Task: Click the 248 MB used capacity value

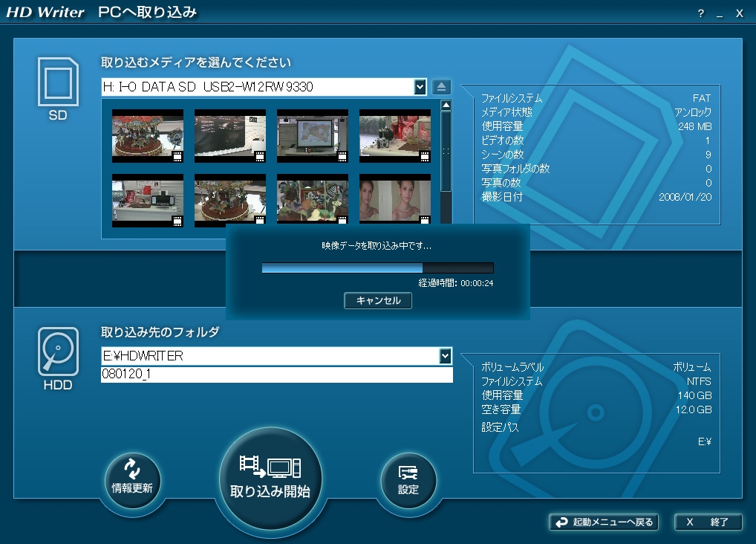Action: (x=695, y=126)
